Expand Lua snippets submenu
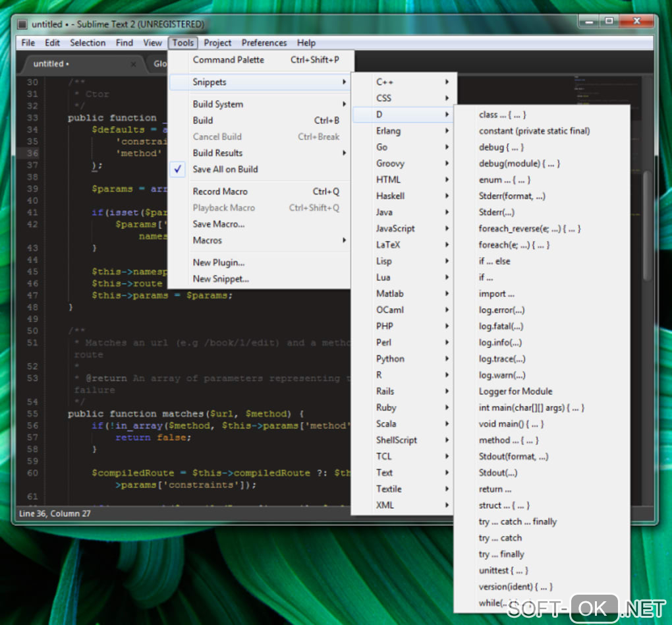 tap(404, 278)
